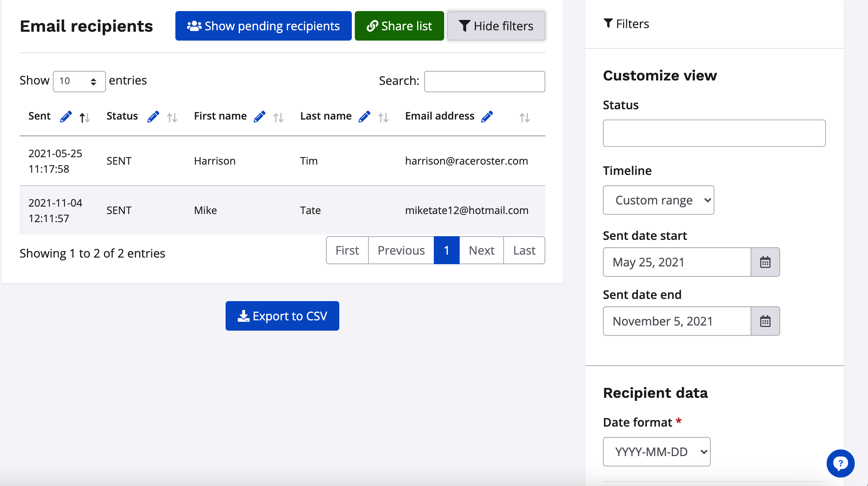The height and width of the screenshot is (486, 868).
Task: Jump to Last page in pagination
Action: 524,250
